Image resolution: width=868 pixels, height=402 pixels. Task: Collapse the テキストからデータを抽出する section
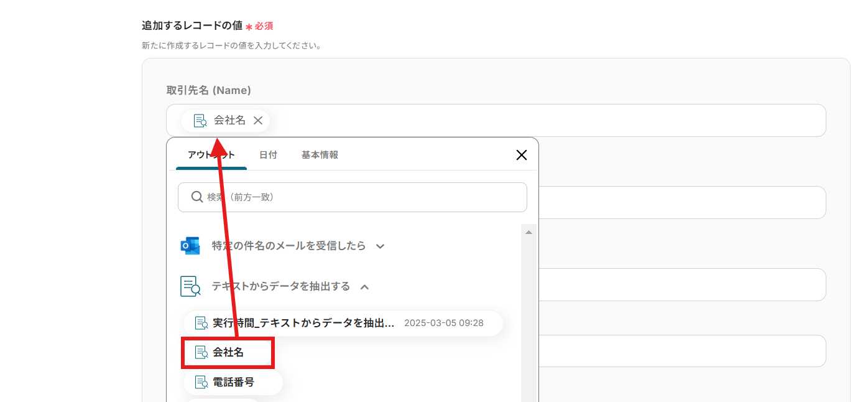click(x=365, y=287)
